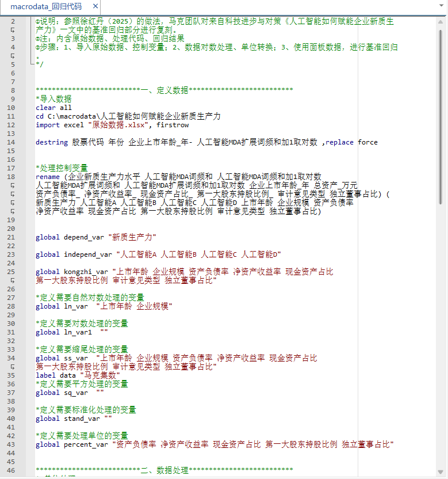
Task: Select line number 21 in the gutter
Action: point(13,237)
